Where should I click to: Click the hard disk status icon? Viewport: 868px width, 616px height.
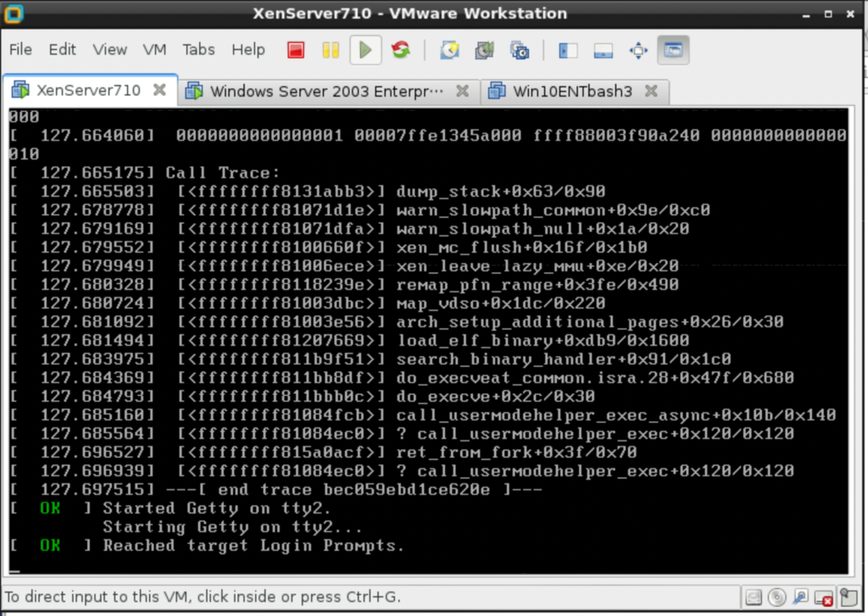[754, 597]
